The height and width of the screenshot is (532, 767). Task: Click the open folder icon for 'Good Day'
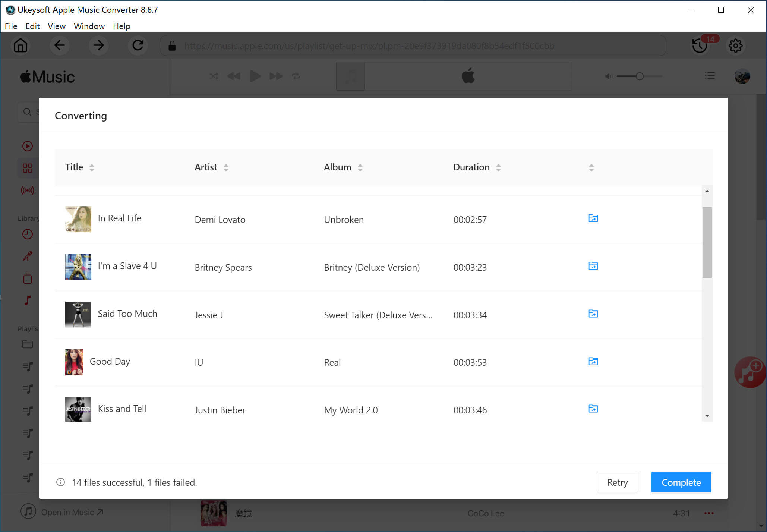(593, 361)
